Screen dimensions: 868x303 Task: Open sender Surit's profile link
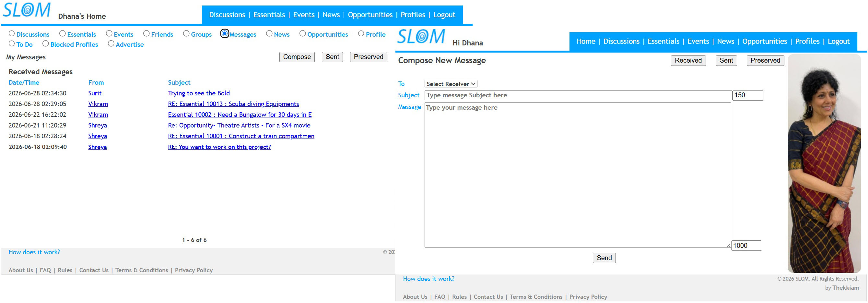[95, 93]
